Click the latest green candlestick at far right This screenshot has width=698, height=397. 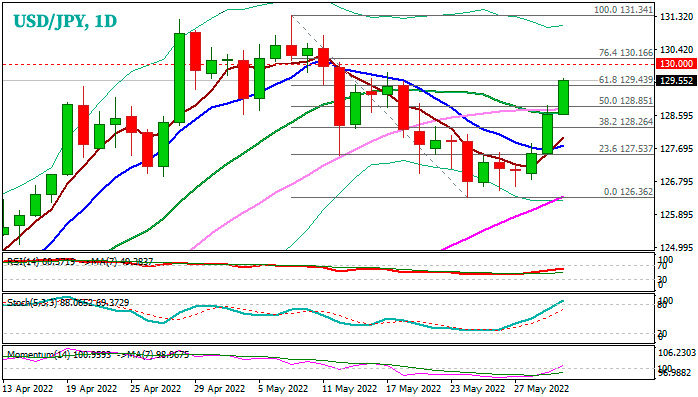(x=564, y=97)
